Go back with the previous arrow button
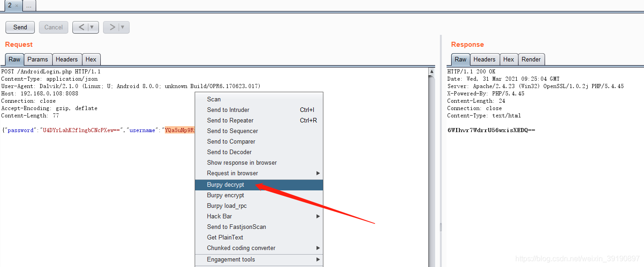This screenshot has width=644, height=267. [x=81, y=27]
